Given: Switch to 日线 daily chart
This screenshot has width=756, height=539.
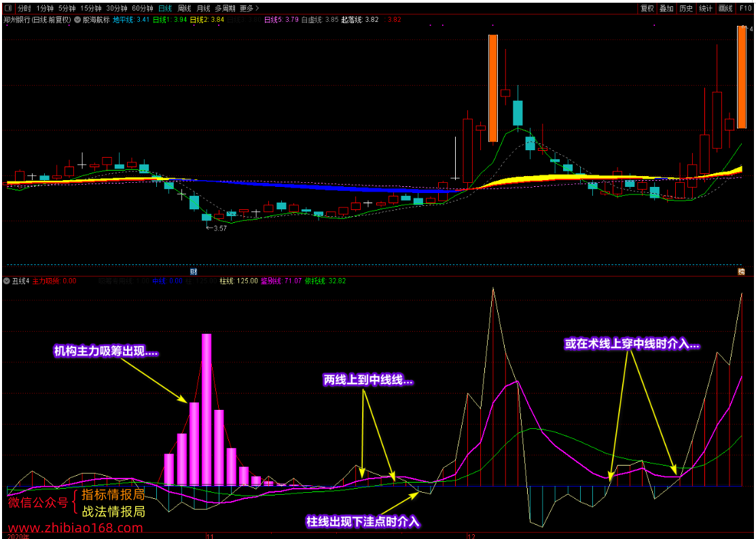Looking at the screenshot, I should 165,8.
